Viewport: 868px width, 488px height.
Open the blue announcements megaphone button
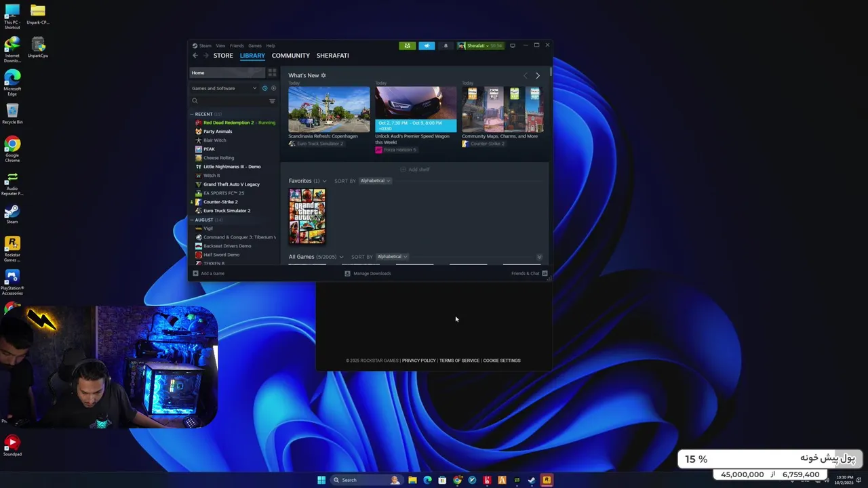pos(427,45)
